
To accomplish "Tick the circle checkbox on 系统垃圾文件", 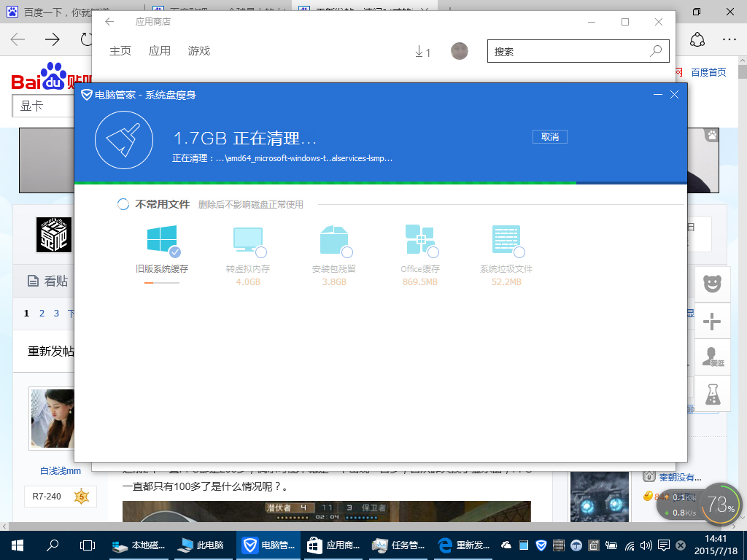I will pyautogui.click(x=519, y=252).
